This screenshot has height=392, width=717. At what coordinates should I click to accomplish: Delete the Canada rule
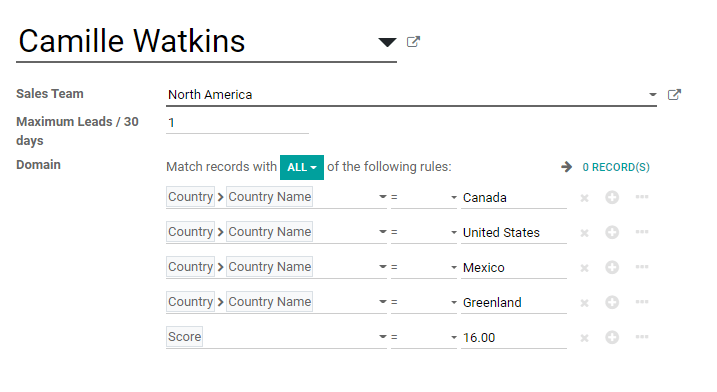click(584, 198)
